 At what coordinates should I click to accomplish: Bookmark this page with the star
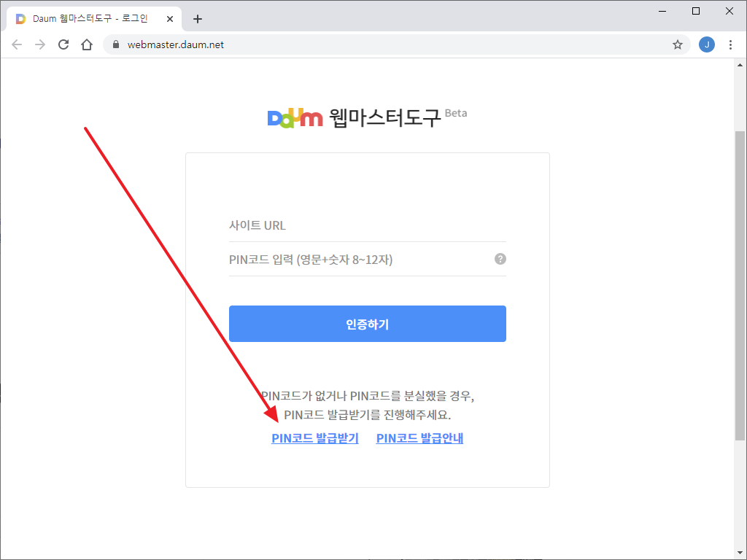tap(678, 44)
